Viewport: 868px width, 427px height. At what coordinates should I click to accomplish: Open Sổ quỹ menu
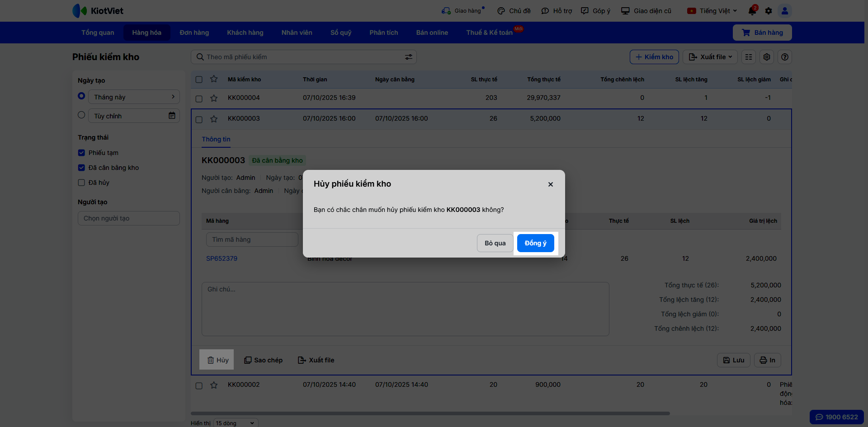(341, 33)
